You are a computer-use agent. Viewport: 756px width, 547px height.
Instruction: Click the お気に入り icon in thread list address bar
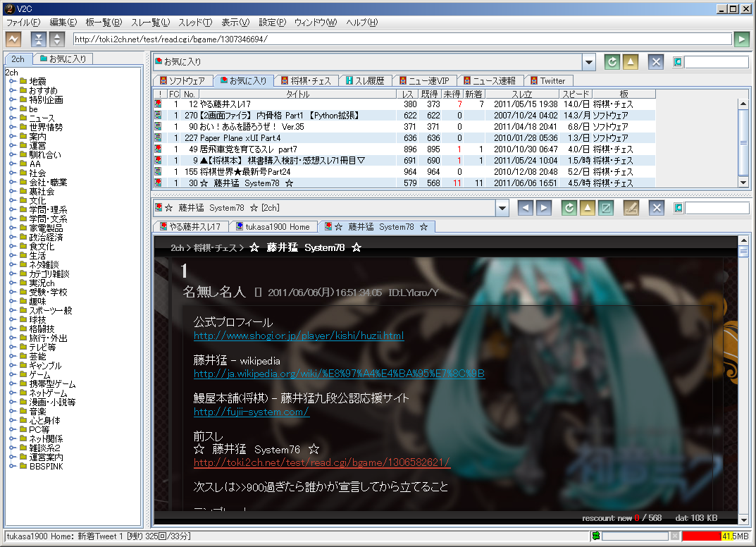[159, 61]
